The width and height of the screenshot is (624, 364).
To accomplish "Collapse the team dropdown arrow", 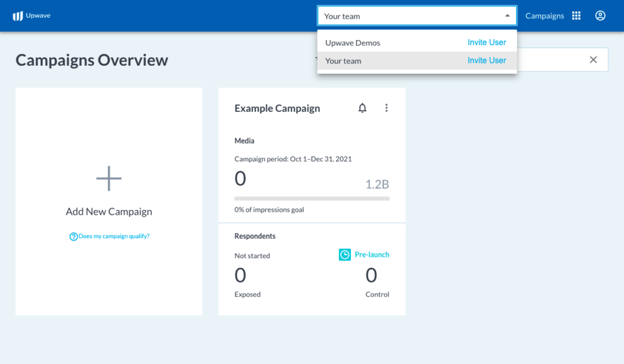I will coord(507,16).
